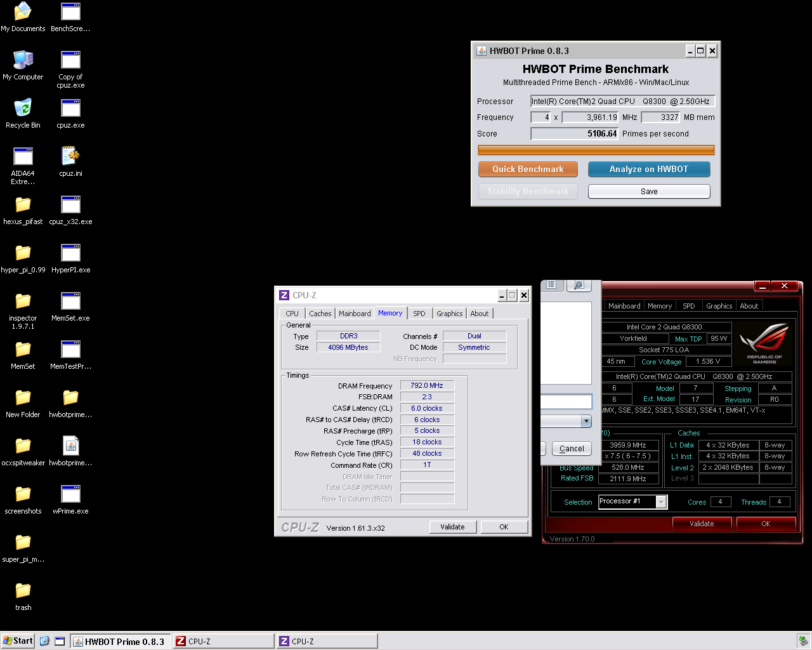812x650 pixels.
Task: Select the cpuz.exe desktop icon
Action: click(70, 114)
